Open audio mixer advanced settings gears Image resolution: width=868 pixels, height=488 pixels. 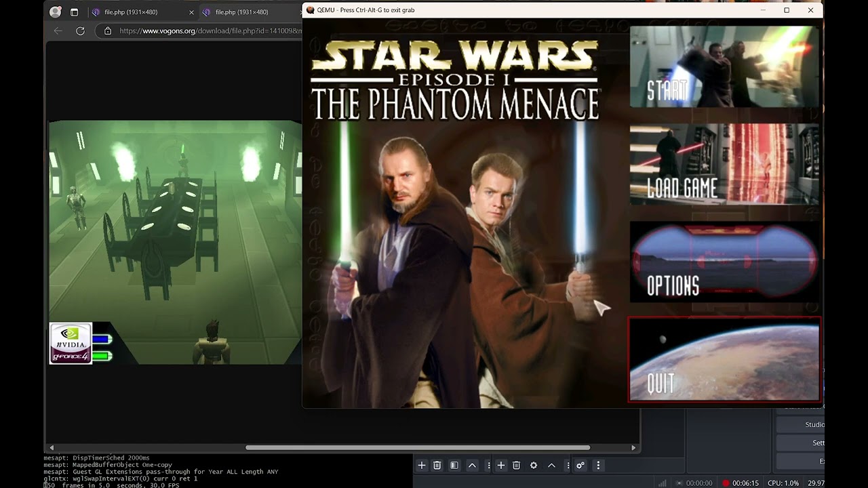[x=580, y=465]
